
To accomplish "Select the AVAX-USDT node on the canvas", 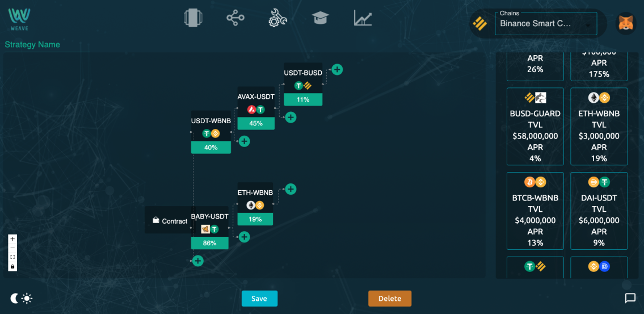I will pyautogui.click(x=256, y=108).
